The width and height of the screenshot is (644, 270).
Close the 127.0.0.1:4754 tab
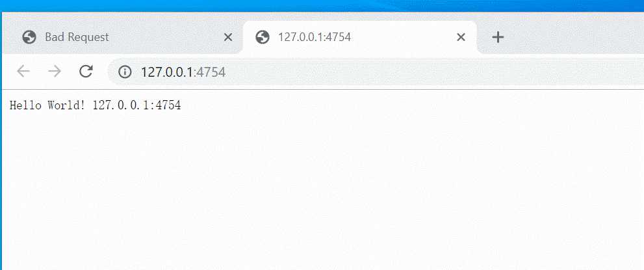[x=461, y=37]
